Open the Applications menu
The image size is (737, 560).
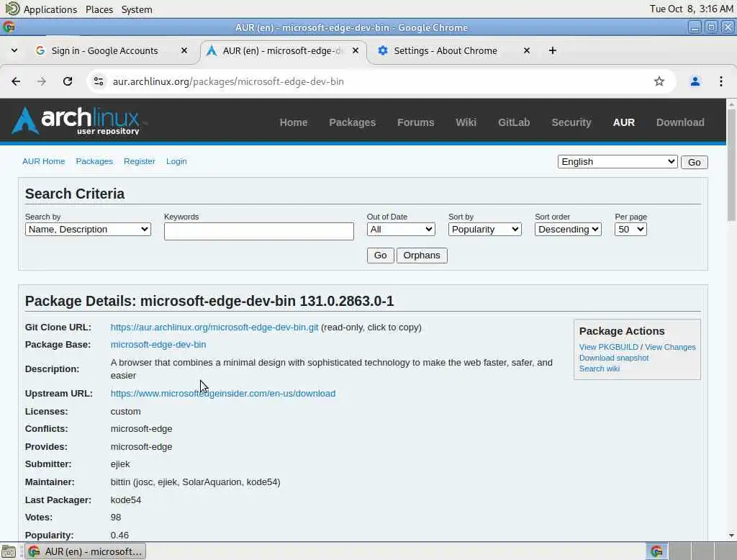pyautogui.click(x=50, y=9)
